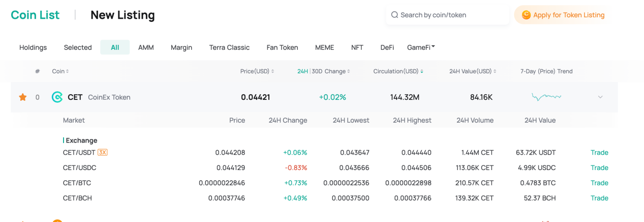Image resolution: width=644 pixels, height=222 pixels.
Task: Click the 3X margin badge on CET/USDT
Action: point(103,152)
